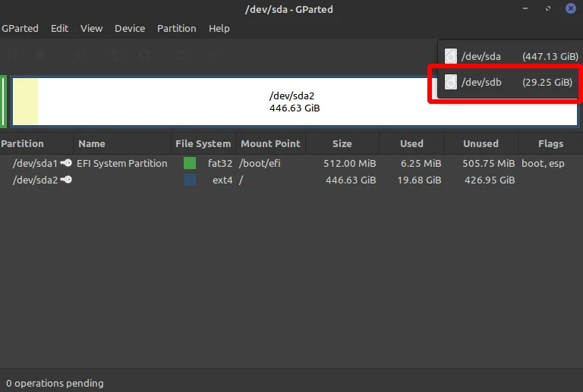Click the yellow used-space area of /dev/sda2
The height and width of the screenshot is (392, 583).
pos(25,102)
